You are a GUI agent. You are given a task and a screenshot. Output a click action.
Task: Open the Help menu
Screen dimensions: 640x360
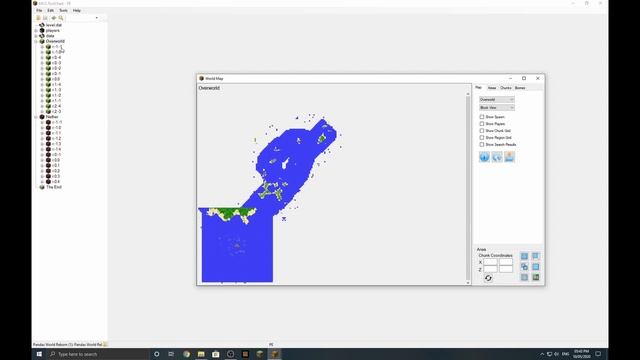click(x=76, y=11)
